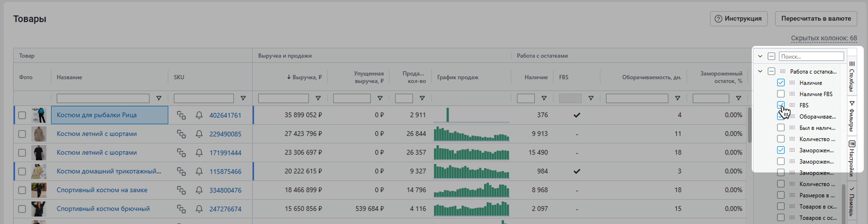Bell notification icon for SKU 171991444
This screenshot has height=224, width=868.
point(199,153)
